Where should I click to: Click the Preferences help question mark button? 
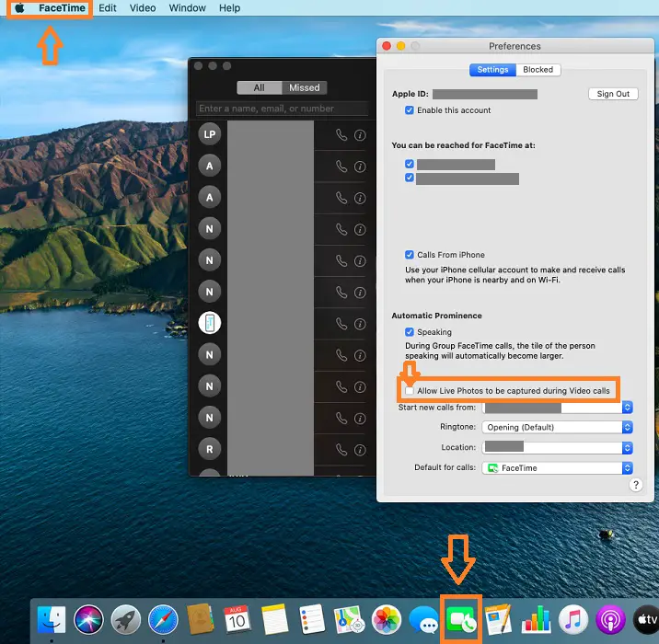click(x=635, y=485)
